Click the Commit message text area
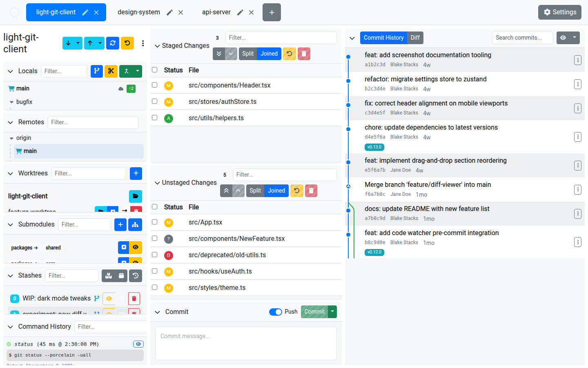Screen dimensions: 588x368 point(246,343)
